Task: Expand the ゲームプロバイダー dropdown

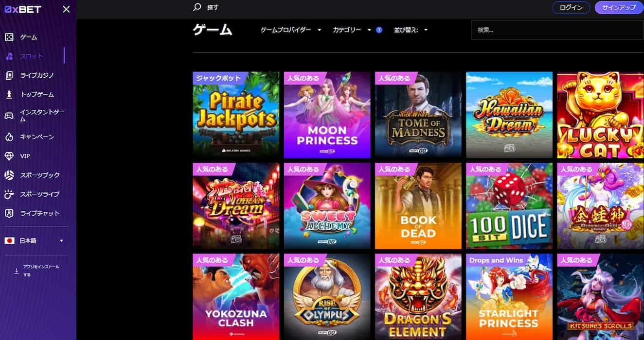Action: click(291, 30)
